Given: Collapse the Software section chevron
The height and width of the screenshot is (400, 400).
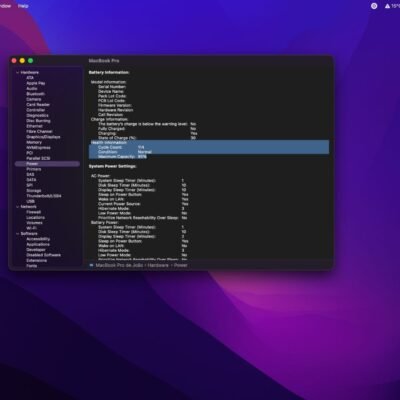Looking at the screenshot, I should click(x=18, y=234).
